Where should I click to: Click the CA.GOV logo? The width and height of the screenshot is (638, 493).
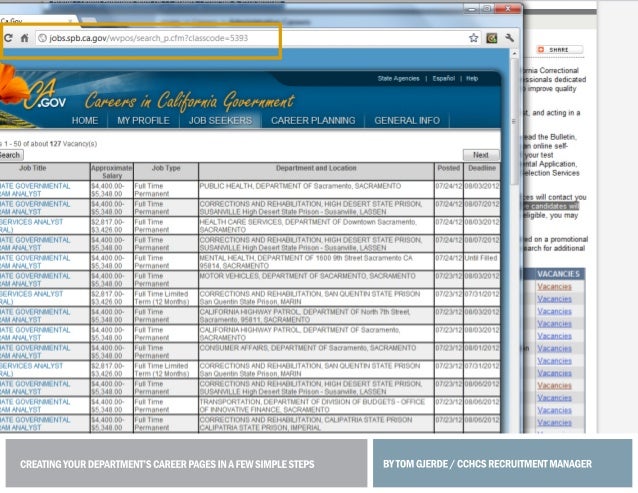click(46, 96)
